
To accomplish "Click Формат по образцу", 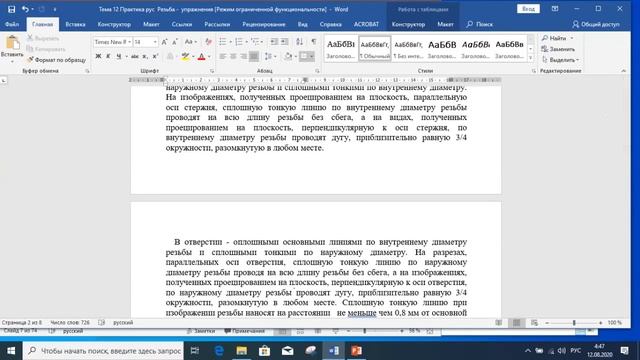I will coord(56,60).
